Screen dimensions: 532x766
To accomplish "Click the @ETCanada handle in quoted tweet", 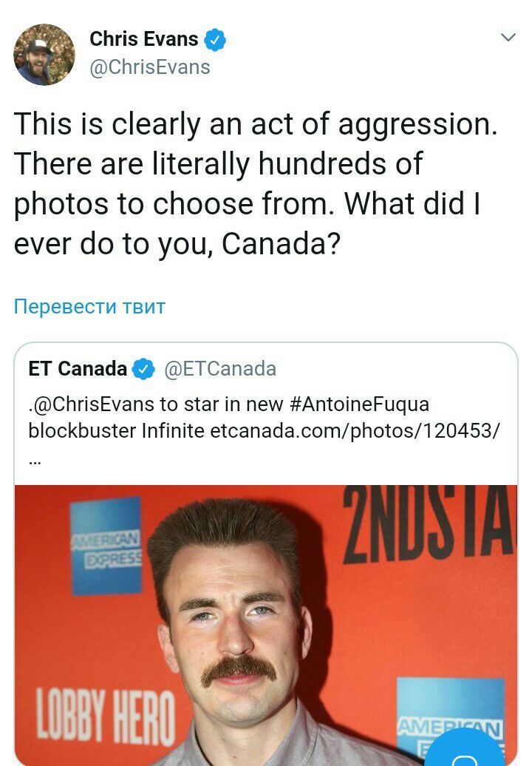I will [220, 368].
